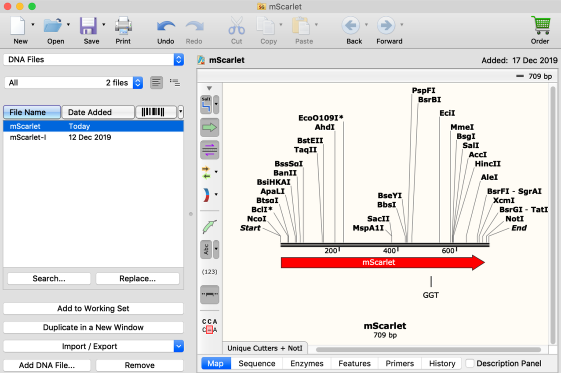Click the Remove button
This screenshot has width=561, height=375.
click(x=140, y=365)
